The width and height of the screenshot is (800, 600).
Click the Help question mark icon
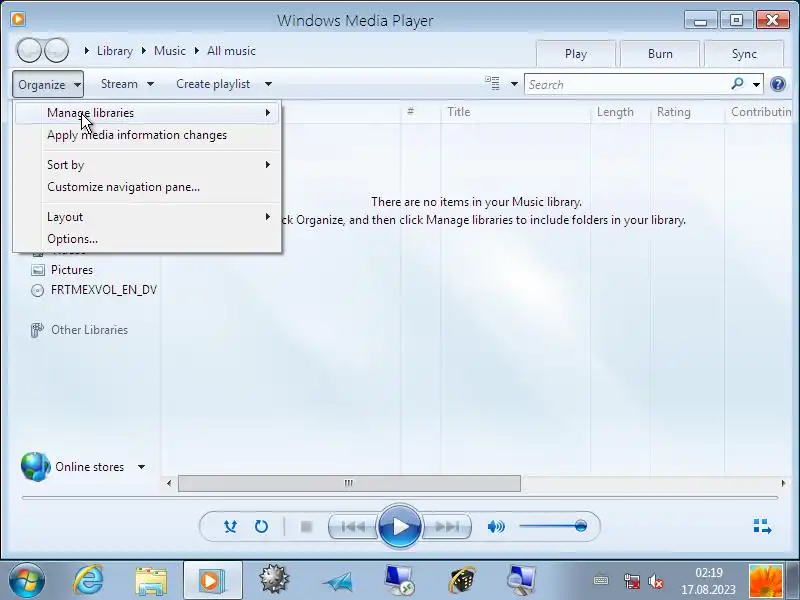(778, 84)
